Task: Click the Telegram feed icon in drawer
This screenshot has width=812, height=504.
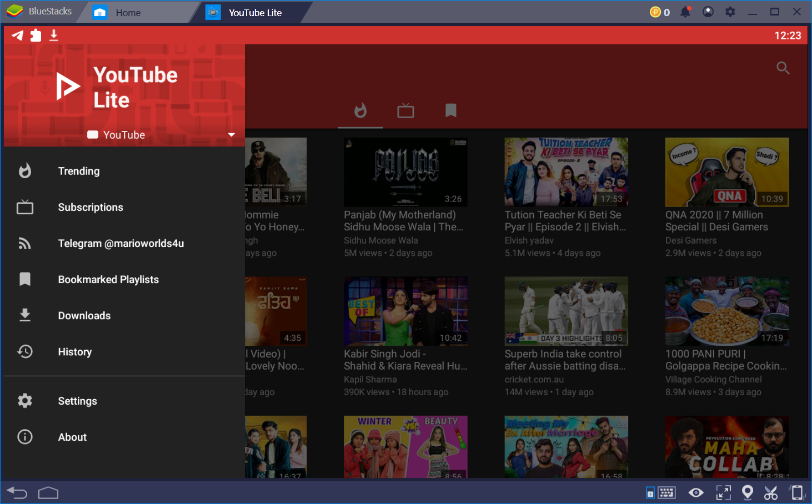Action: (25, 243)
